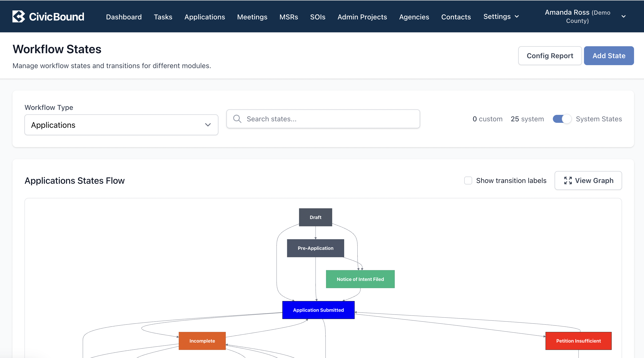Screen dimensions: 644x358
Task: Open the Workflow Type dropdown
Action: (121, 125)
